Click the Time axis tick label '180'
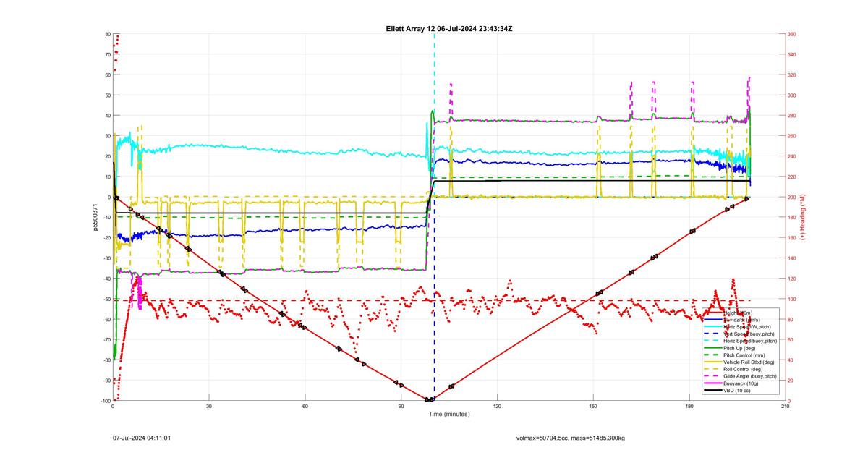Viewport: 868px width, 450px height. tap(689, 407)
